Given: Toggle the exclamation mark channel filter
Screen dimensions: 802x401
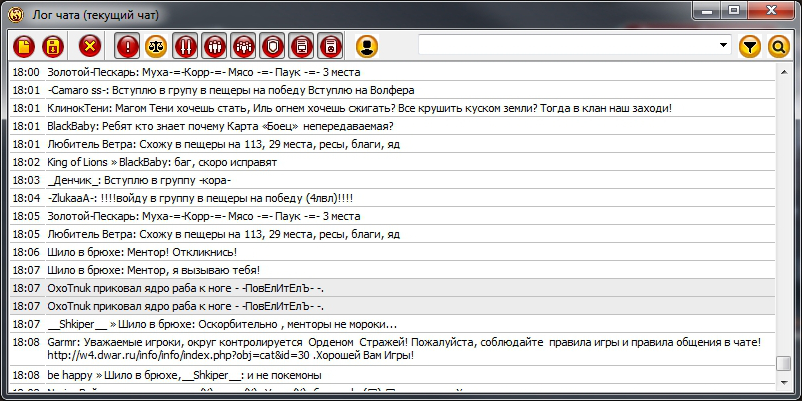Looking at the screenshot, I should (x=128, y=46).
